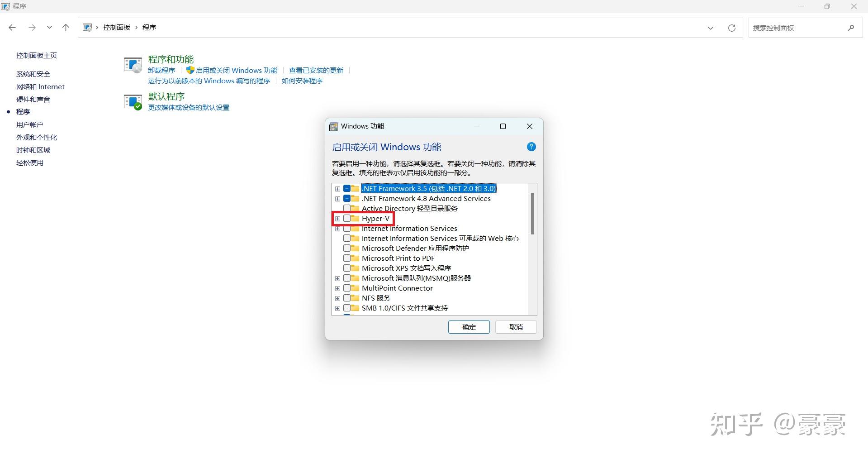Expand the Microsoft 消息队列(MSMQ)服务器 node
868x459 pixels.
click(337, 278)
